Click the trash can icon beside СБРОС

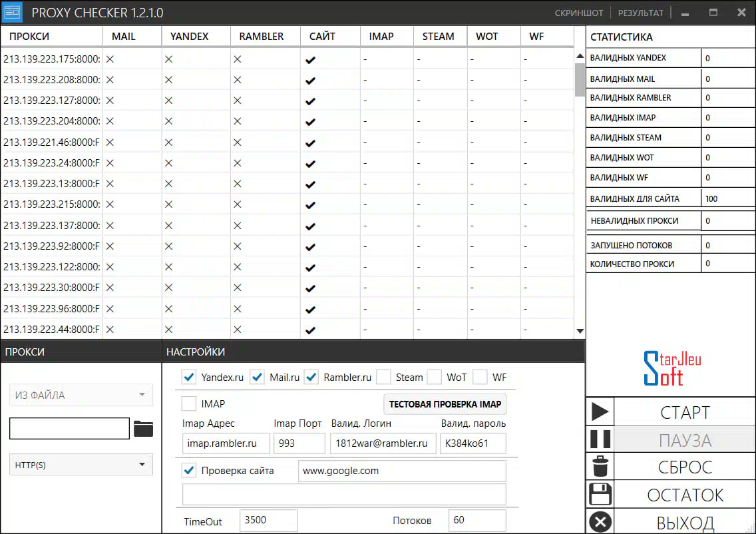(600, 467)
